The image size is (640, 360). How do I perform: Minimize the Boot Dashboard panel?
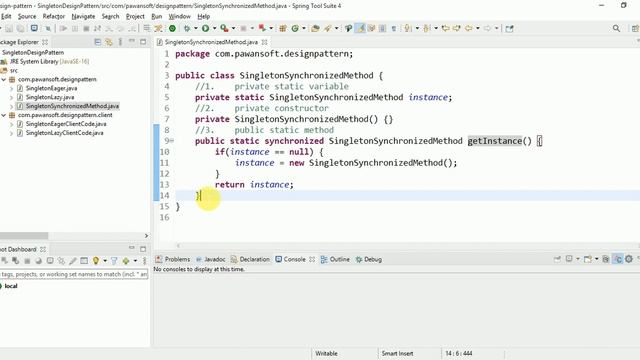pos(131,248)
